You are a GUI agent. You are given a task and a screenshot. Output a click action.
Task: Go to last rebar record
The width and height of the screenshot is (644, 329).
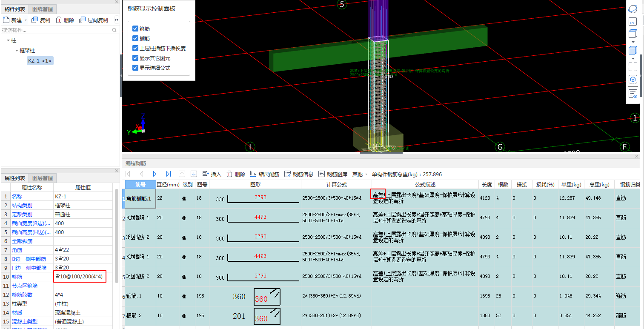(x=169, y=174)
